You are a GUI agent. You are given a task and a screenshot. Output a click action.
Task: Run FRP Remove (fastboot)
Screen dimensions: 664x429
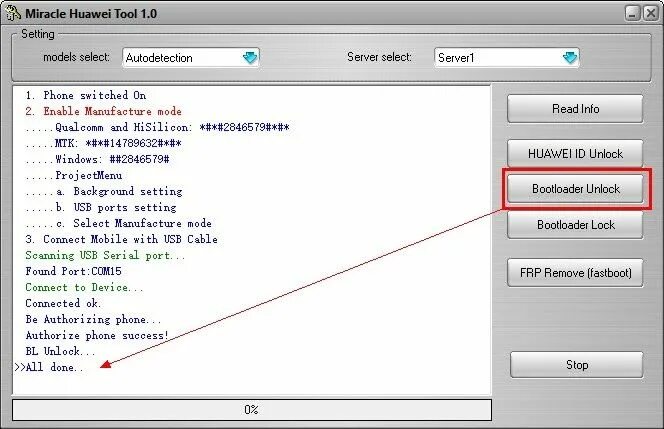tap(575, 272)
